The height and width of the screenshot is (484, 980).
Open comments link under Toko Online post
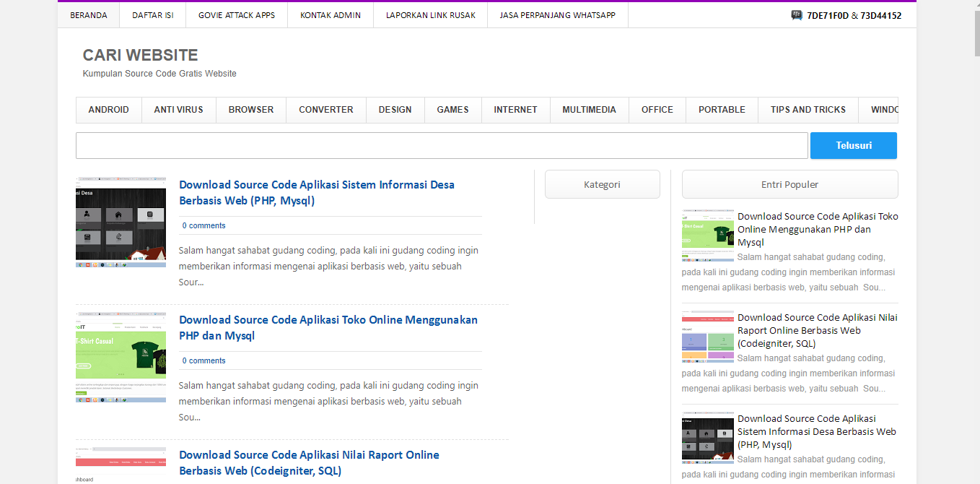coord(204,360)
